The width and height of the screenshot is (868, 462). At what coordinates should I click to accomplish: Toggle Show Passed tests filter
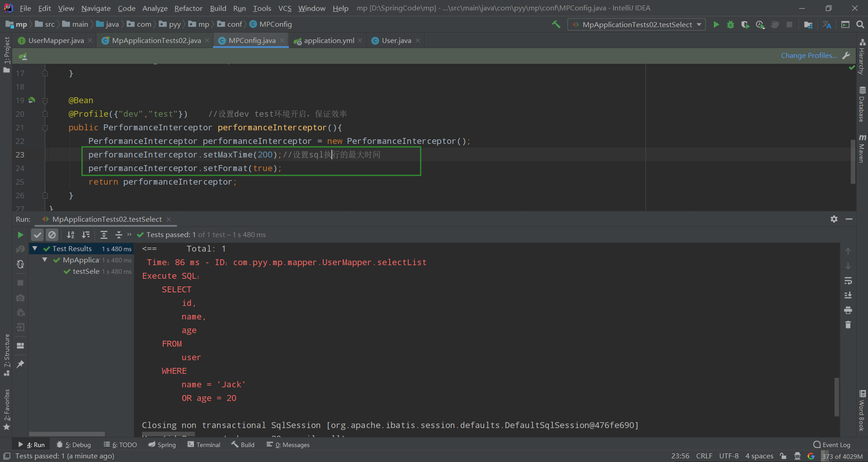click(x=38, y=235)
